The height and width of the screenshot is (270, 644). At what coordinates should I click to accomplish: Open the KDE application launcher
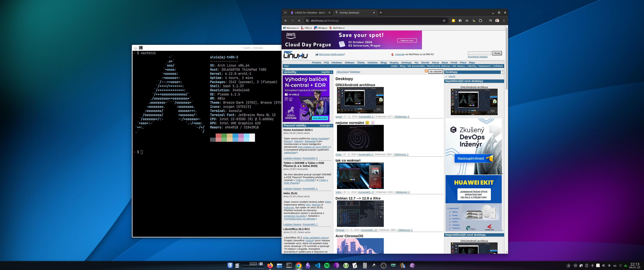click(230, 265)
